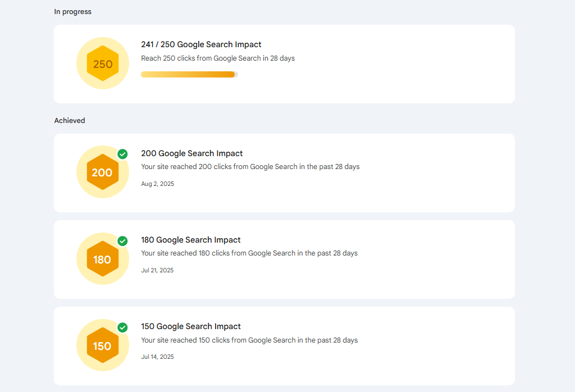Click the Jul 14, 2025 achievement date
The width and height of the screenshot is (575, 392).
[x=157, y=357]
